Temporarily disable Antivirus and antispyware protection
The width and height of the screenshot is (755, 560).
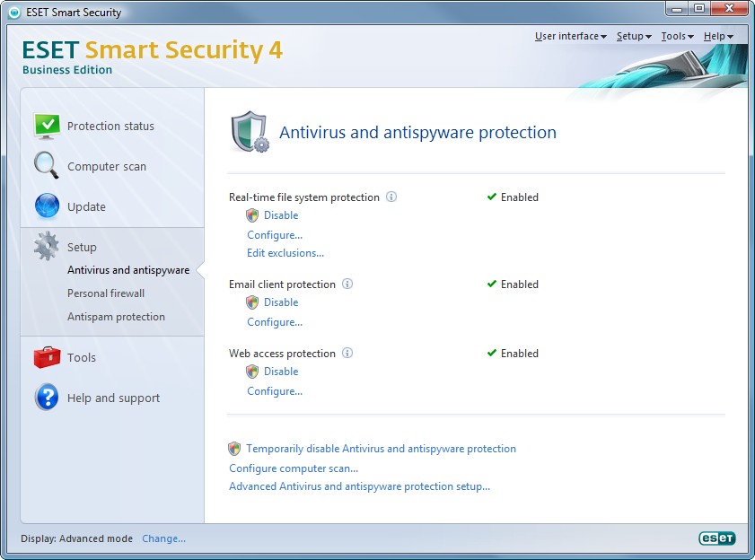(x=381, y=449)
